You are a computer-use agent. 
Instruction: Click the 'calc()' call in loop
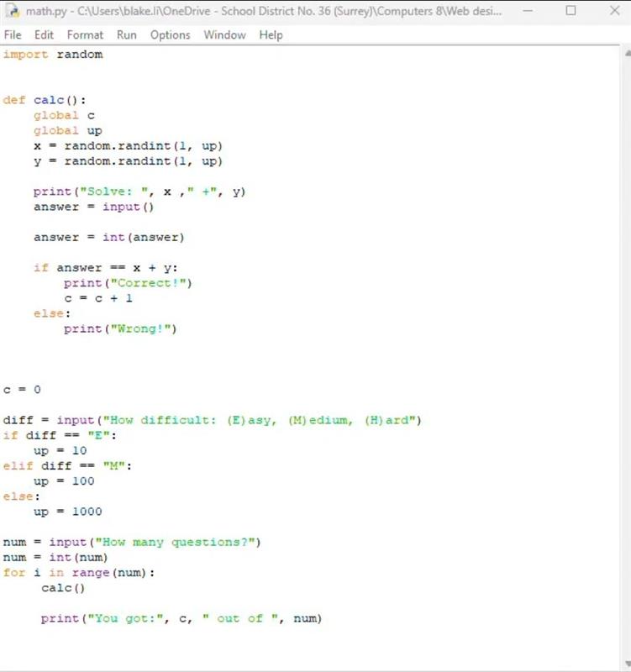point(63,587)
